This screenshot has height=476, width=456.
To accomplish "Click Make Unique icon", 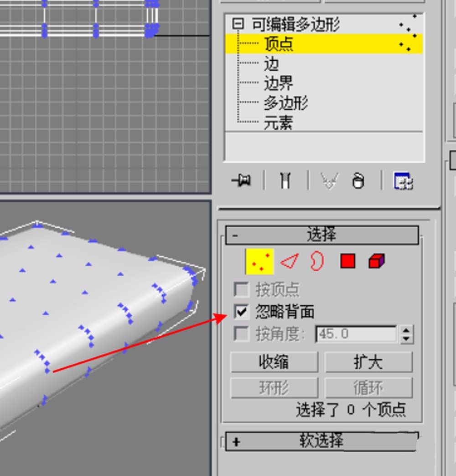I will pos(330,180).
